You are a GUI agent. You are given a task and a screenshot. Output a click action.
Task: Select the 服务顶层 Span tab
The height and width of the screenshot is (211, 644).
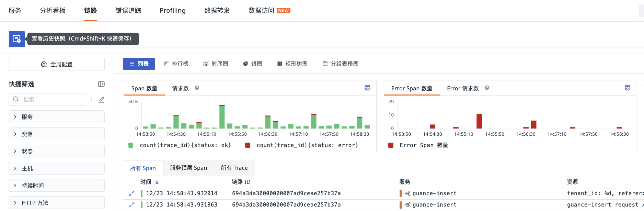(188, 168)
